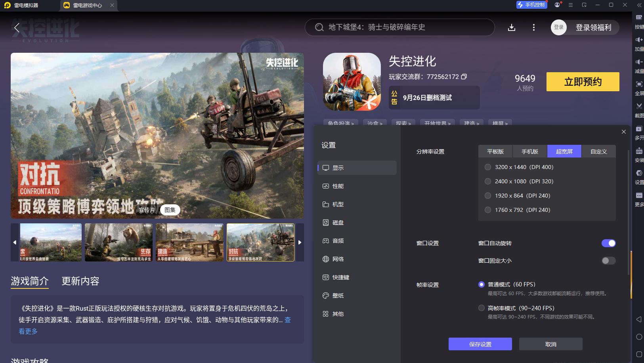Click the 保存设置 button
The height and width of the screenshot is (363, 644).
(480, 344)
